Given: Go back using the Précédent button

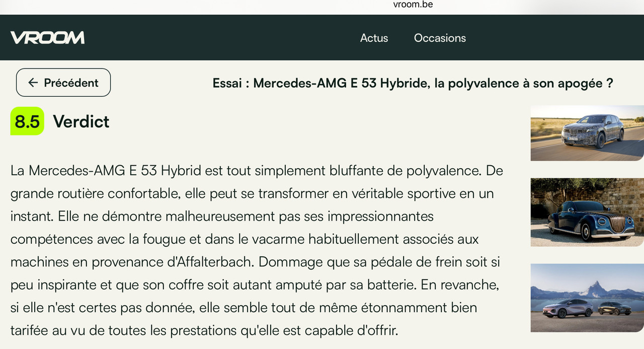Looking at the screenshot, I should point(63,83).
